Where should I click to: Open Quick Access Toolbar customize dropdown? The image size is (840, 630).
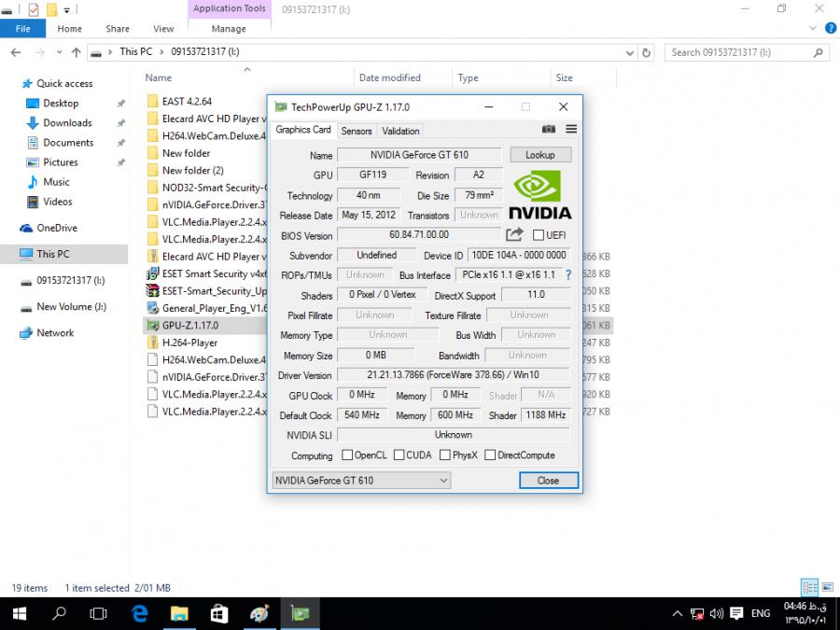[66, 9]
